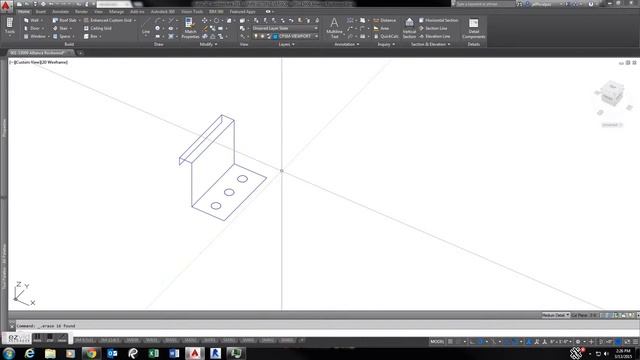Image resolution: width=640 pixels, height=360 pixels.
Task: Create a Horizontal Section
Action: (439, 20)
